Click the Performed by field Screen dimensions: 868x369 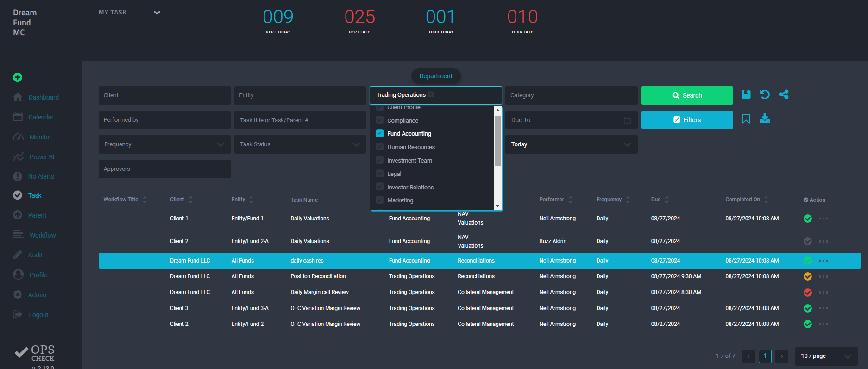click(164, 120)
